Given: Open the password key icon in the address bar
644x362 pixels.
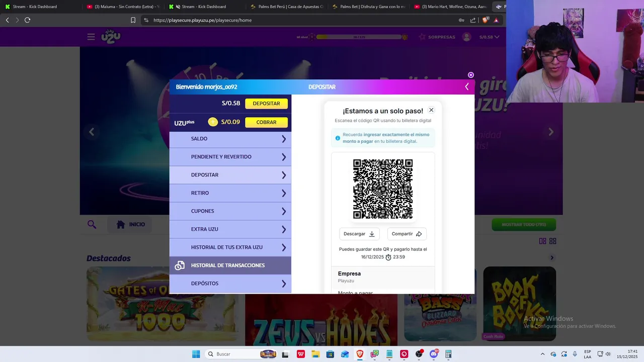Looking at the screenshot, I should 461,20.
